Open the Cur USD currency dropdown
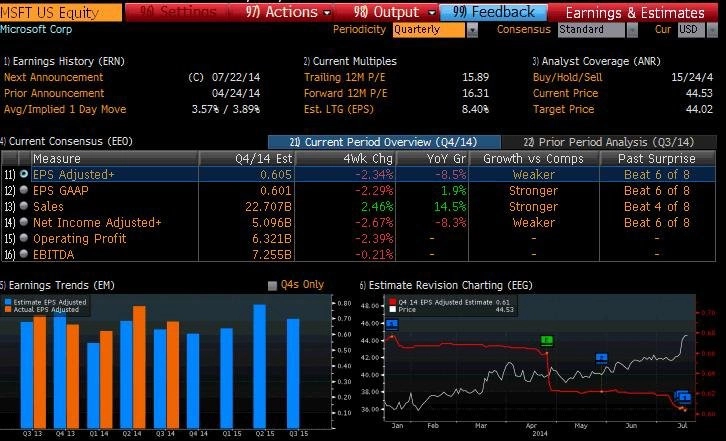Viewport: 726px width, 441px height. pos(691,30)
